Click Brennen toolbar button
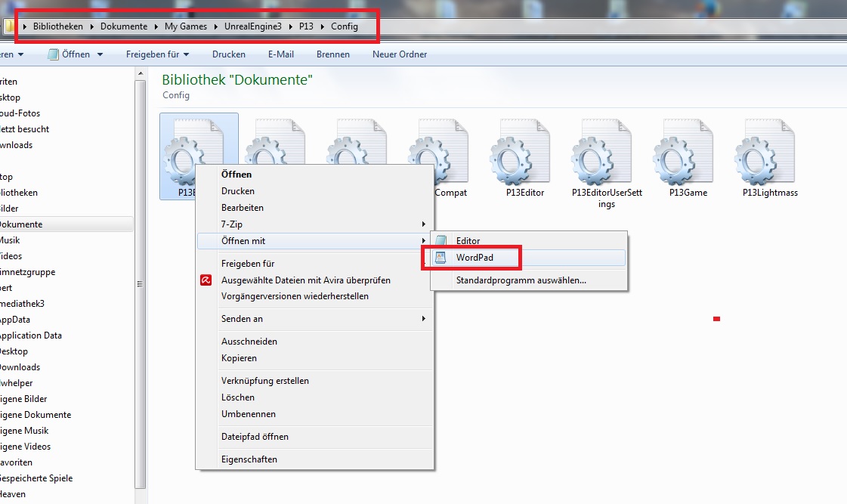The image size is (847, 504). point(332,54)
